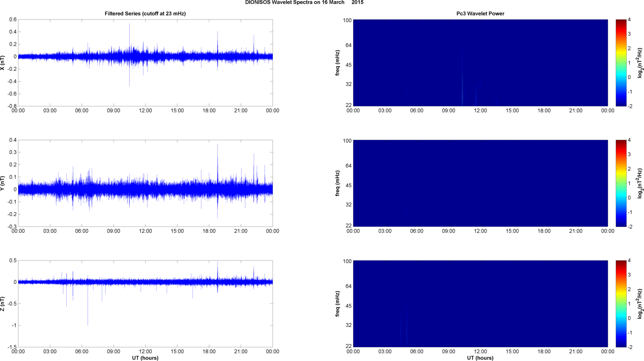The height and width of the screenshot is (361, 644).
Task: Click the X component filtered time series plot
Action: point(145,63)
